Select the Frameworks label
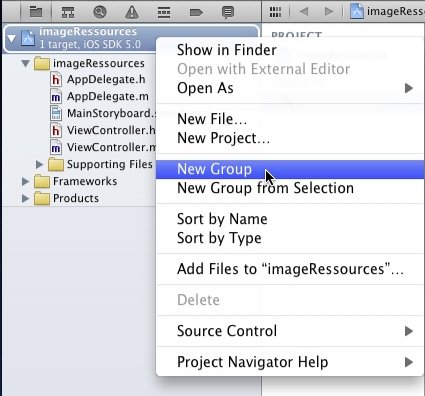The height and width of the screenshot is (396, 425). point(85,181)
